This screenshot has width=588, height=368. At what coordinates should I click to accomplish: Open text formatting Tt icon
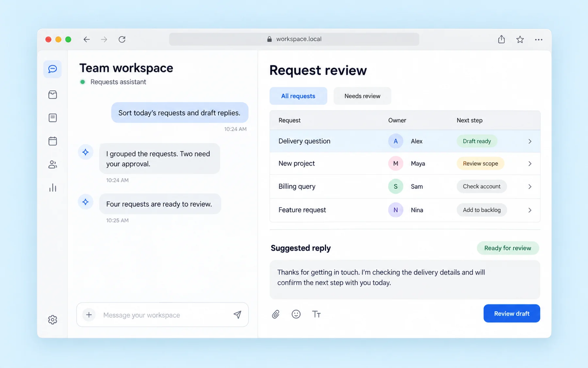click(x=316, y=314)
